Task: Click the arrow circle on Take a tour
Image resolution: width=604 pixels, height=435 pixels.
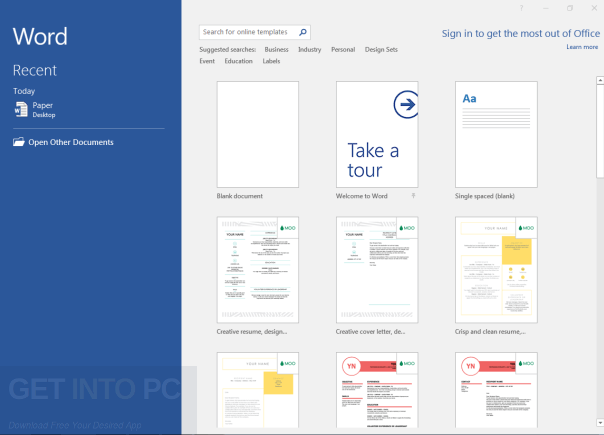Action: coord(406,104)
